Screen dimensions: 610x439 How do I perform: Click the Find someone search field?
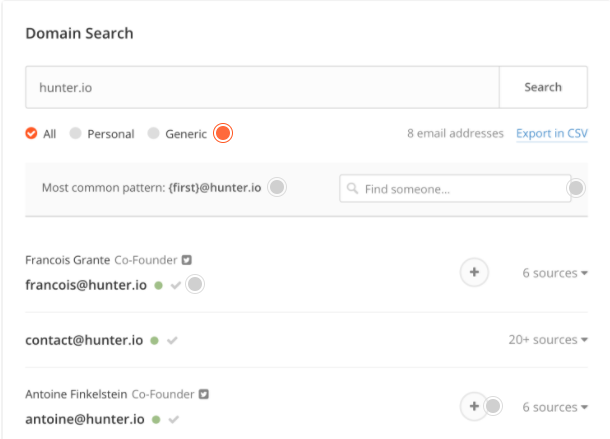[455, 189]
